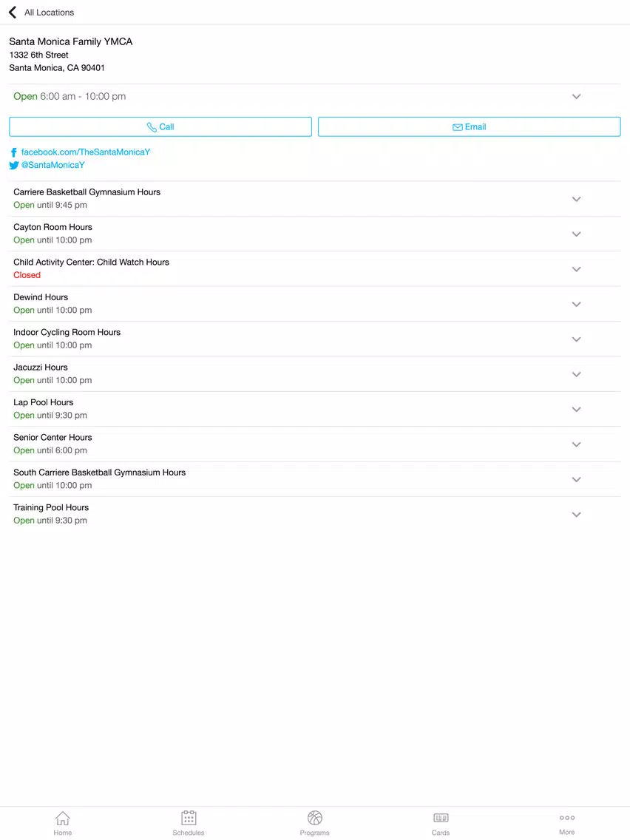This screenshot has height=840, width=630.
Task: Expand Lap Pool Hours chevron
Action: (x=577, y=410)
